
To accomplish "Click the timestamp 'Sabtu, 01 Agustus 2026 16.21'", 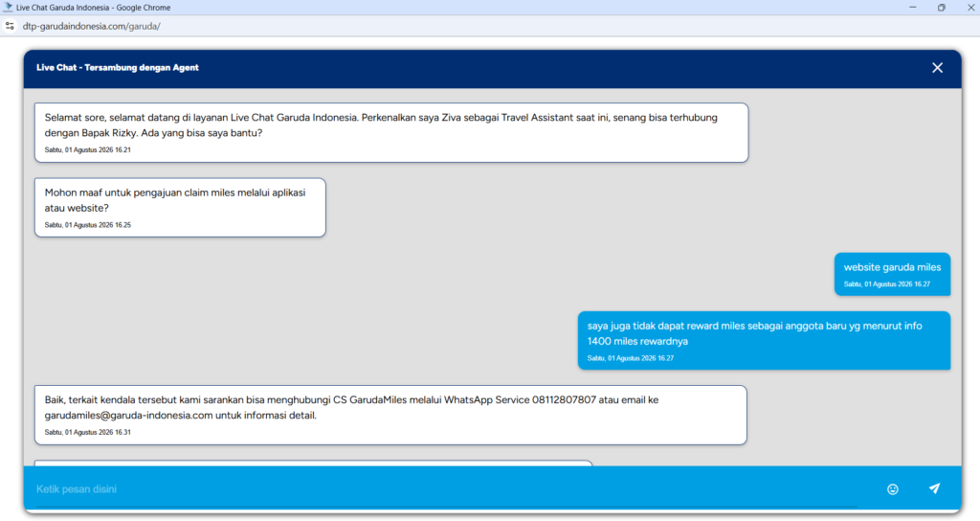I will (87, 150).
